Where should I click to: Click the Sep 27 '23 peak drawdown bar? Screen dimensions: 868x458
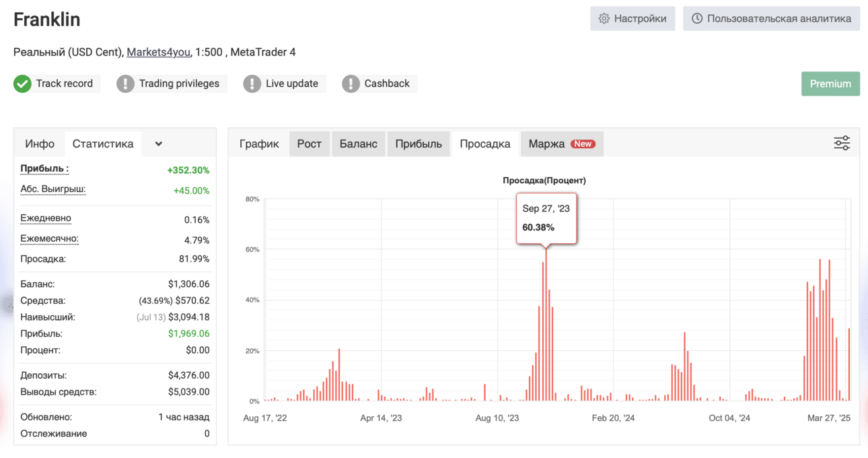546,325
